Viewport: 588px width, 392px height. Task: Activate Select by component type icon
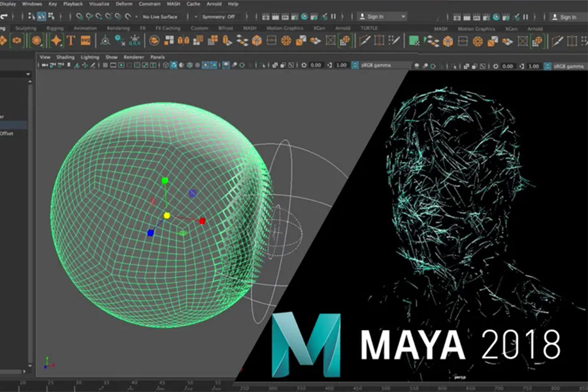pyautogui.click(x=51, y=16)
